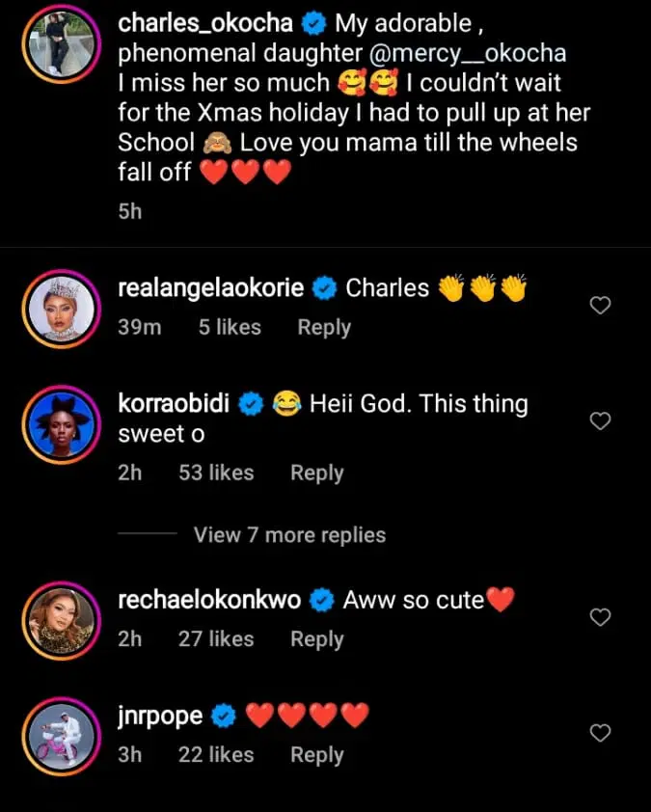Open realangelaokorie's profile avatar

pyautogui.click(x=58, y=308)
